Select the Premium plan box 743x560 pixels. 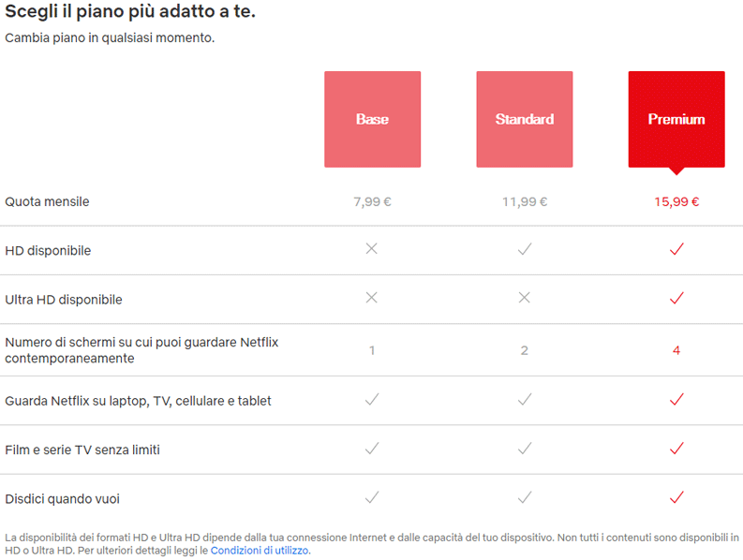pos(676,120)
